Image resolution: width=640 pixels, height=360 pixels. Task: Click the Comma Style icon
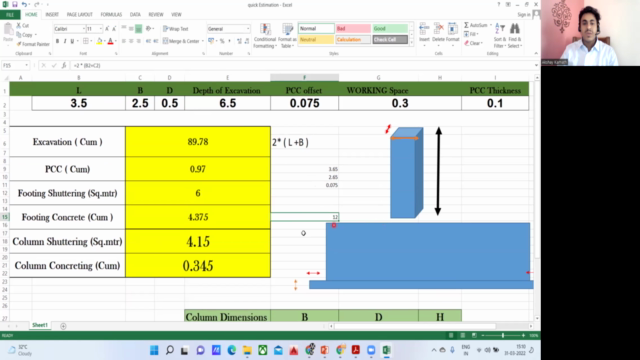coord(229,41)
